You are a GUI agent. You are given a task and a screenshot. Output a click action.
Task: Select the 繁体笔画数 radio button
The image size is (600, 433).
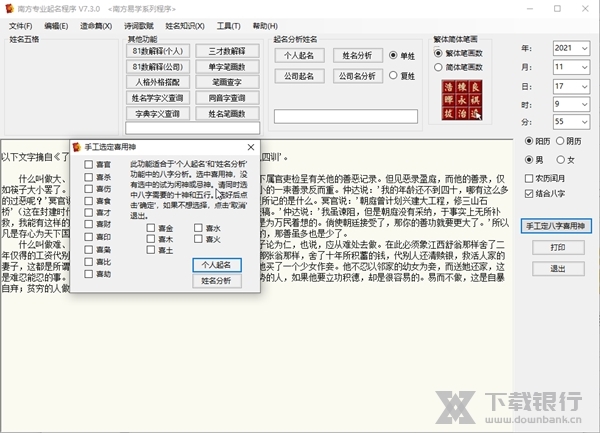click(x=438, y=53)
